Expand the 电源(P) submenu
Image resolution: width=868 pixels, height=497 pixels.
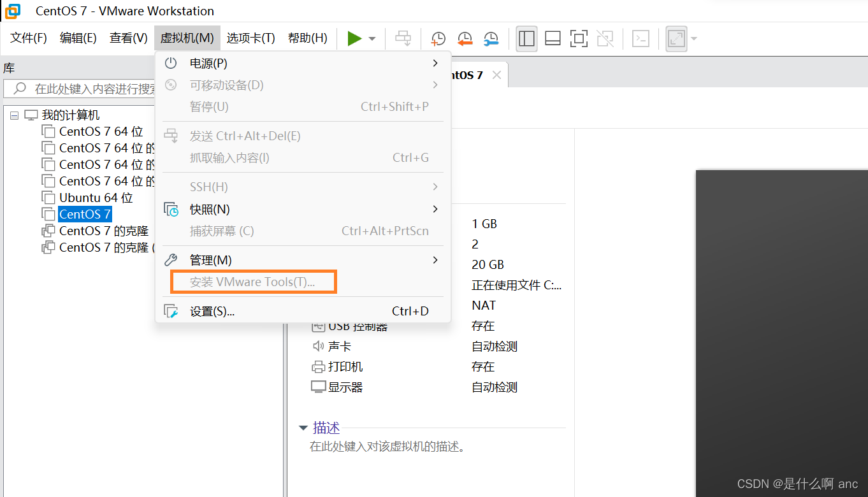(x=303, y=64)
